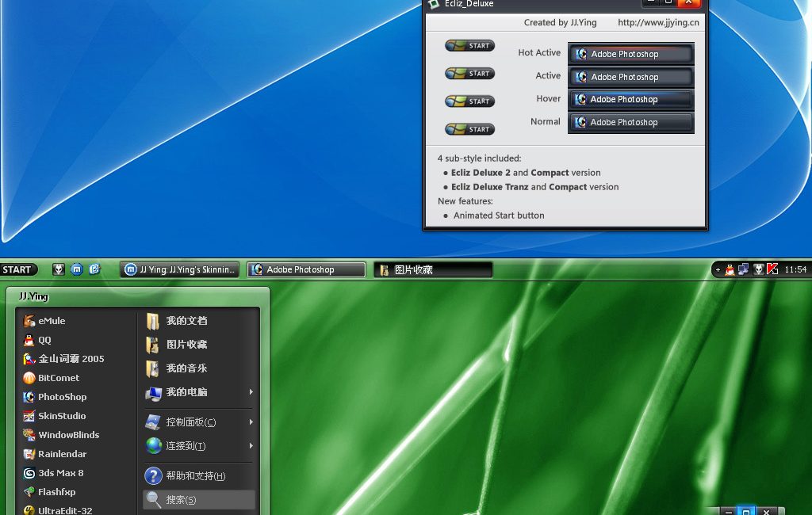812x515 pixels.
Task: Open 控制面板(C) menu entry
Action: pos(199,422)
